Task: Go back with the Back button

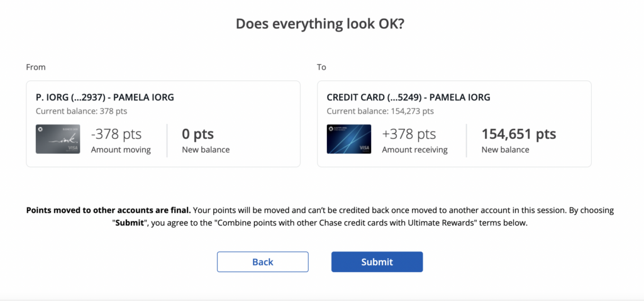Action: [262, 262]
